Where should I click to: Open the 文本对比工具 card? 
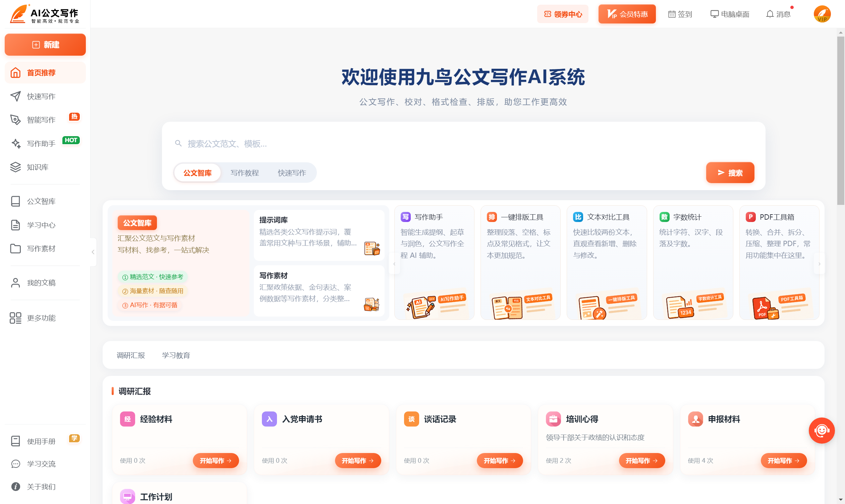coord(607,262)
